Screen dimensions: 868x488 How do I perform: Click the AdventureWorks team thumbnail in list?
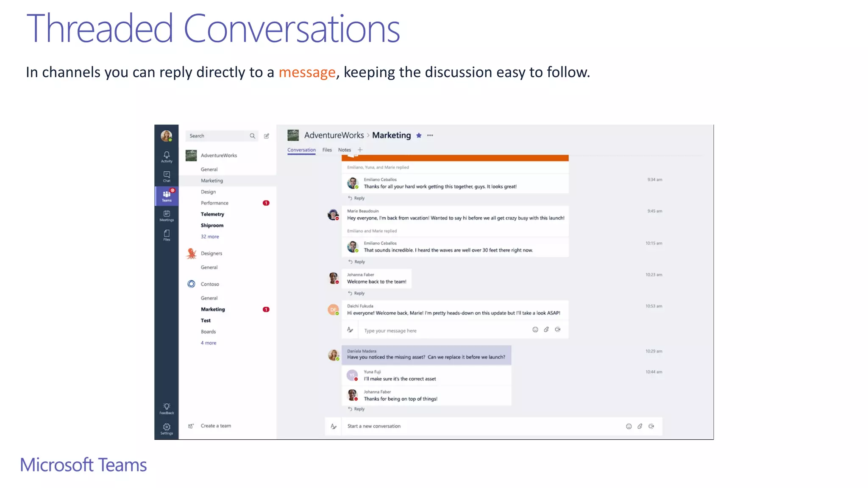click(x=192, y=155)
